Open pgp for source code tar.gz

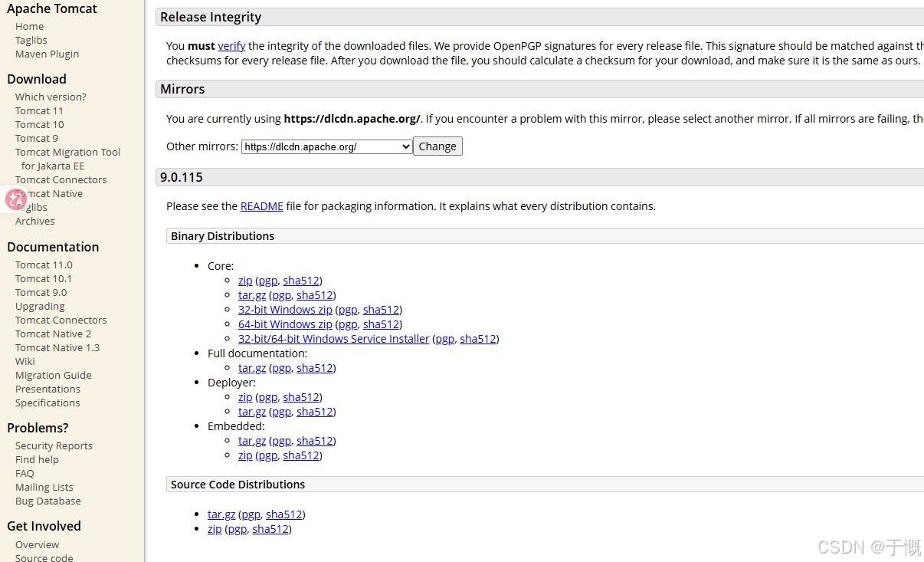pyautogui.click(x=251, y=514)
